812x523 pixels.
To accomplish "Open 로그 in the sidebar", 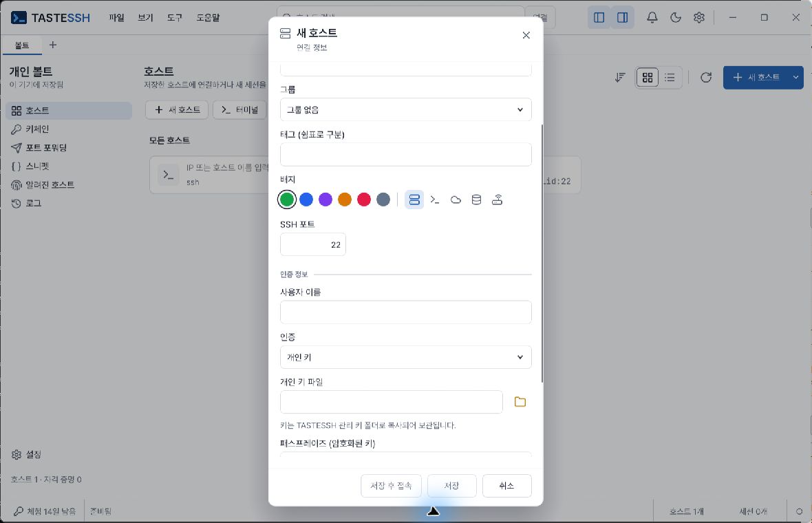I will point(69,204).
